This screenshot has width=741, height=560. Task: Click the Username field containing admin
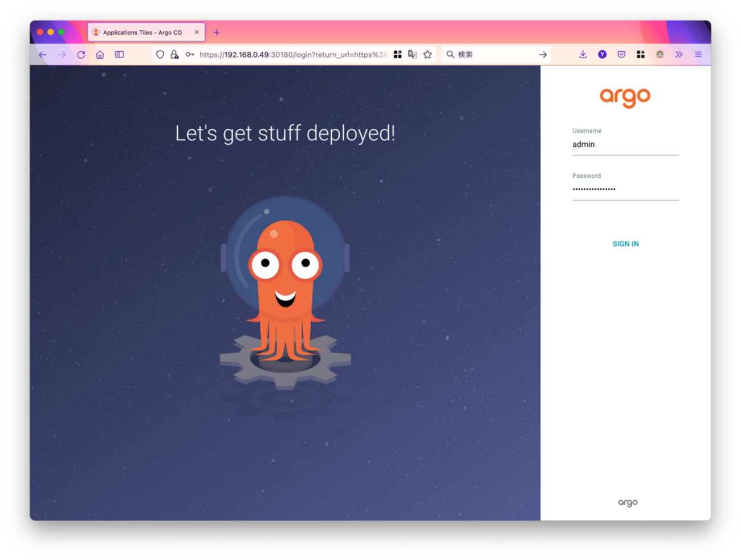click(x=625, y=145)
